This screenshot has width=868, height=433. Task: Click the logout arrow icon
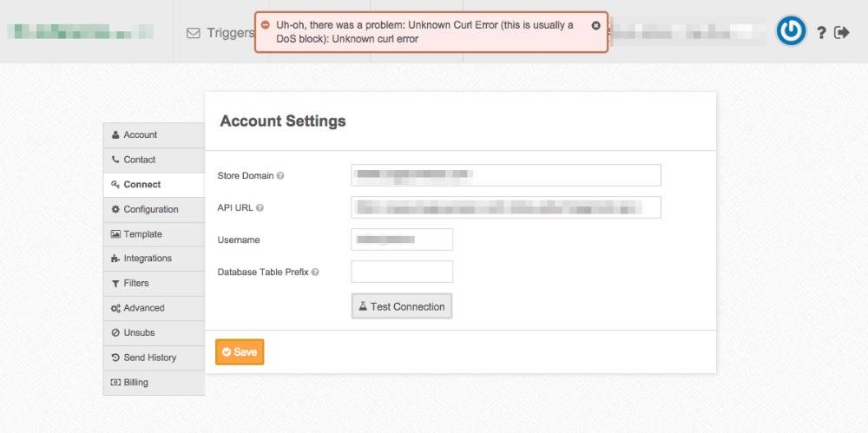(841, 32)
